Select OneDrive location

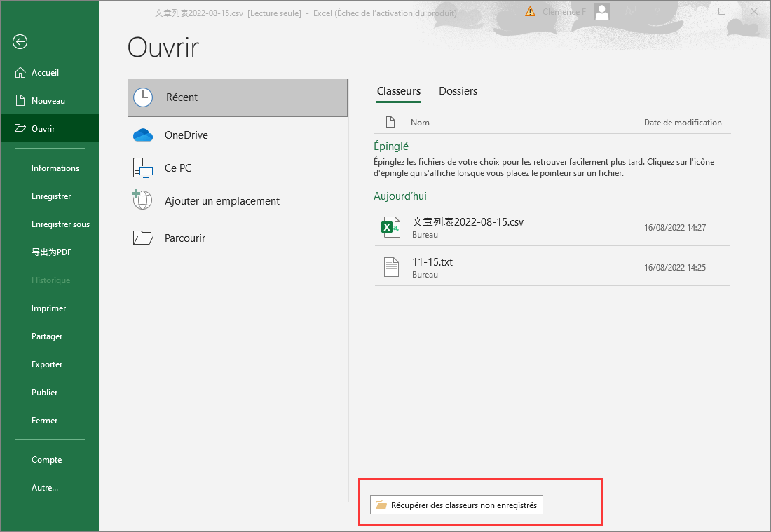coord(238,135)
